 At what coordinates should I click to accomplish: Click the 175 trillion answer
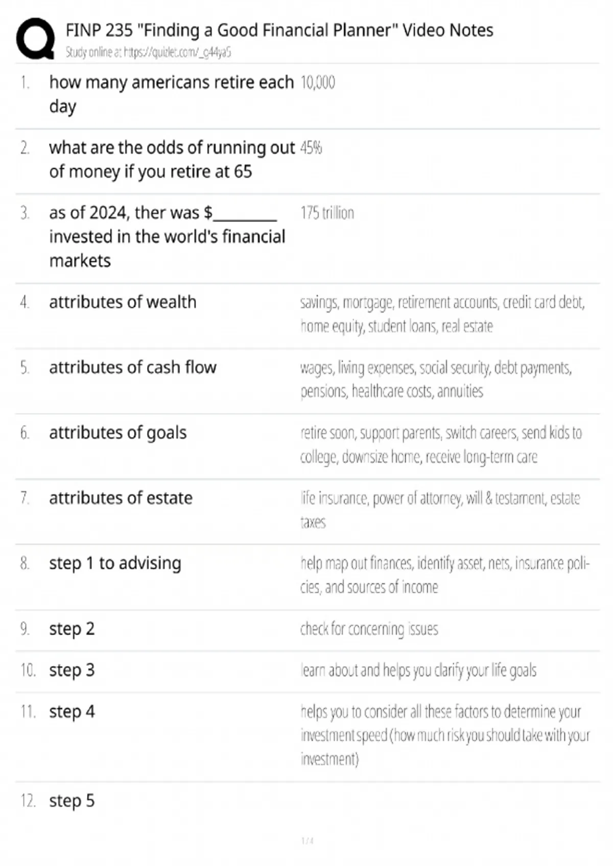point(327,213)
